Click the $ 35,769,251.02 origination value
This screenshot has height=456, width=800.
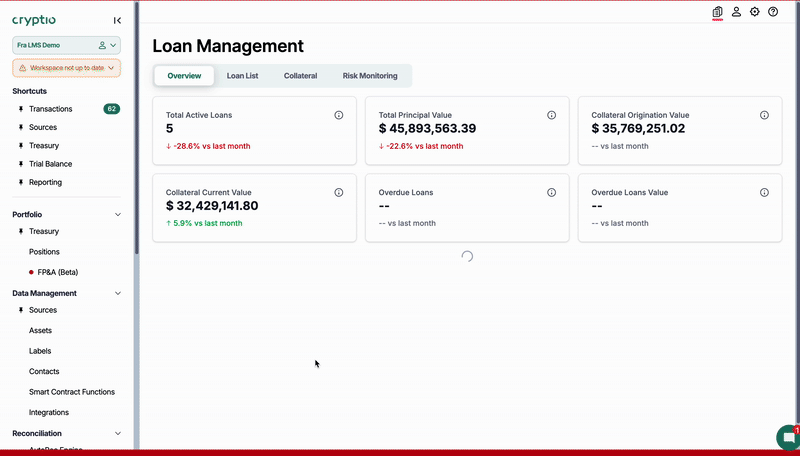click(638, 129)
